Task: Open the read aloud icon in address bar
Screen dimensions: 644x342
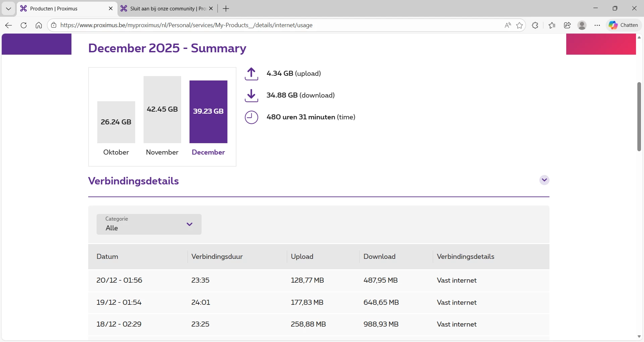Action: coord(507,25)
